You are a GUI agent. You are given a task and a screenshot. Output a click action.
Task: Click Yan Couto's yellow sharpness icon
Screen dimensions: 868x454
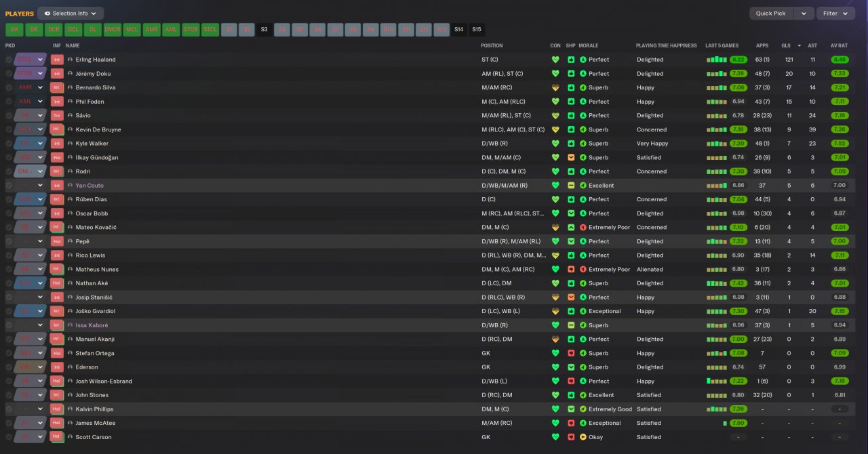pos(571,186)
